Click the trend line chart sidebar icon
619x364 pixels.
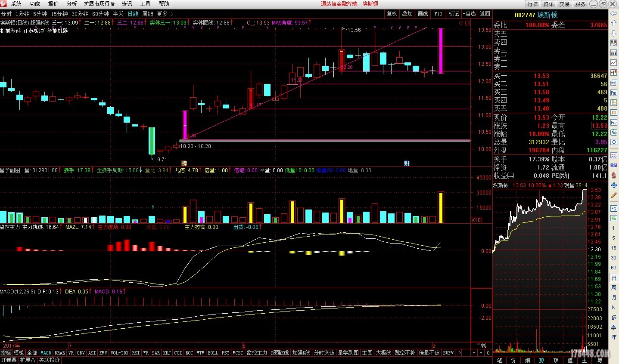pos(614,63)
